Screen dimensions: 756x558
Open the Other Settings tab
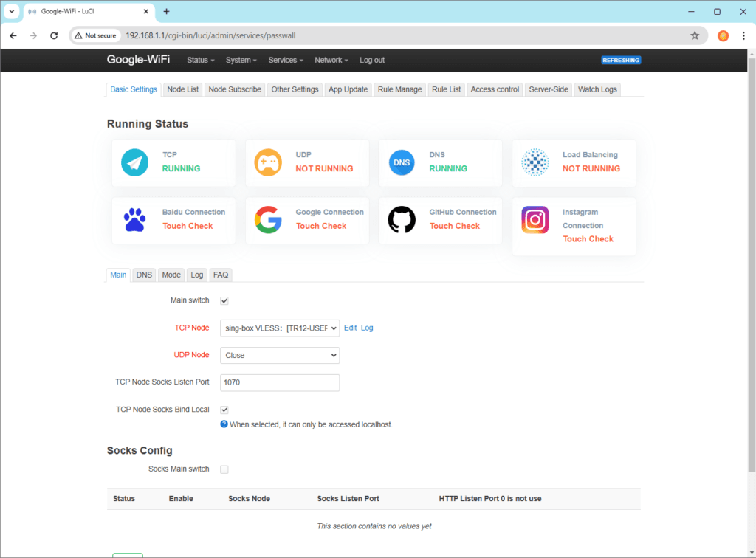[295, 89]
